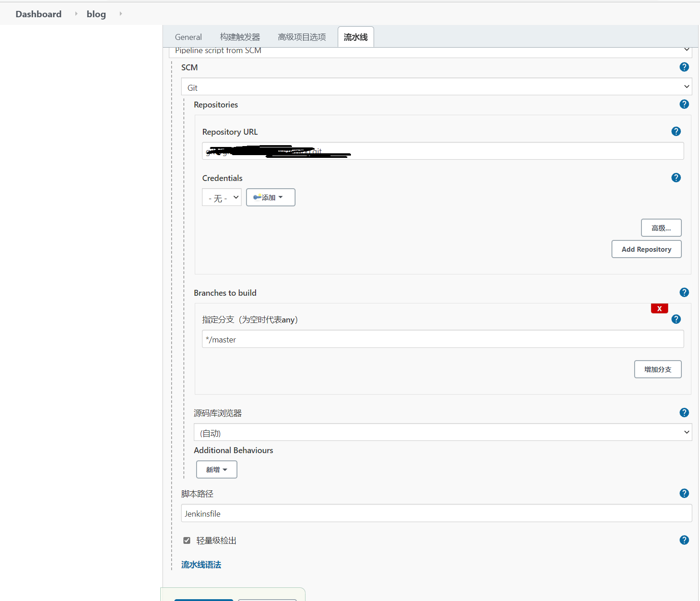Click the 脚本路径 Jenkinsfile input field
Viewport: 700px width, 601px height.
[436, 513]
